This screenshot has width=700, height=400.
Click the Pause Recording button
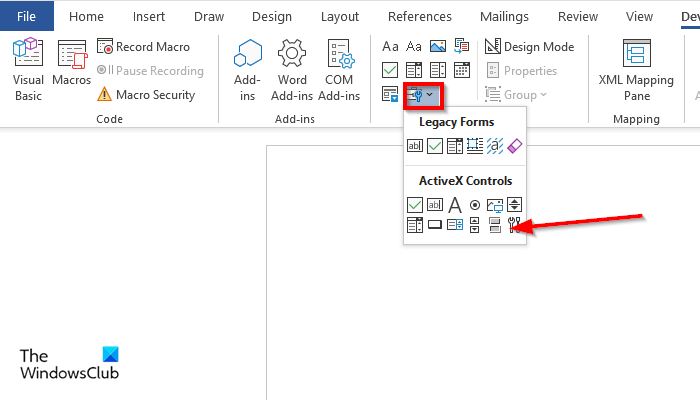coord(150,71)
